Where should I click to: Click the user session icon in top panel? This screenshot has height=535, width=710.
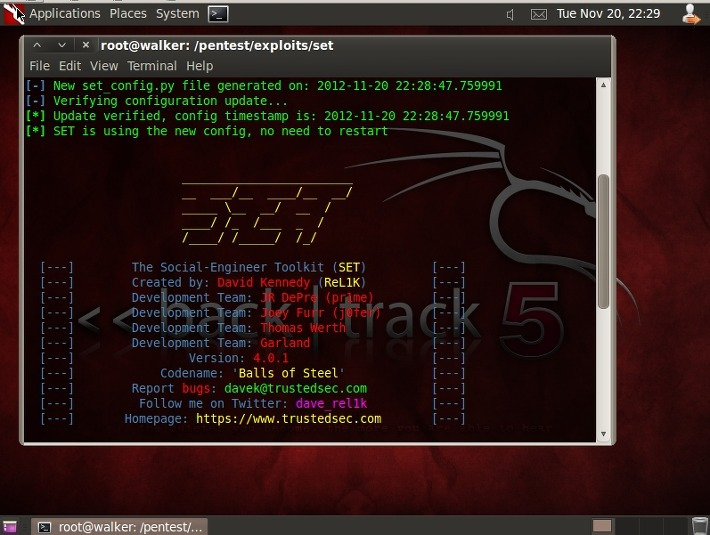coord(691,14)
